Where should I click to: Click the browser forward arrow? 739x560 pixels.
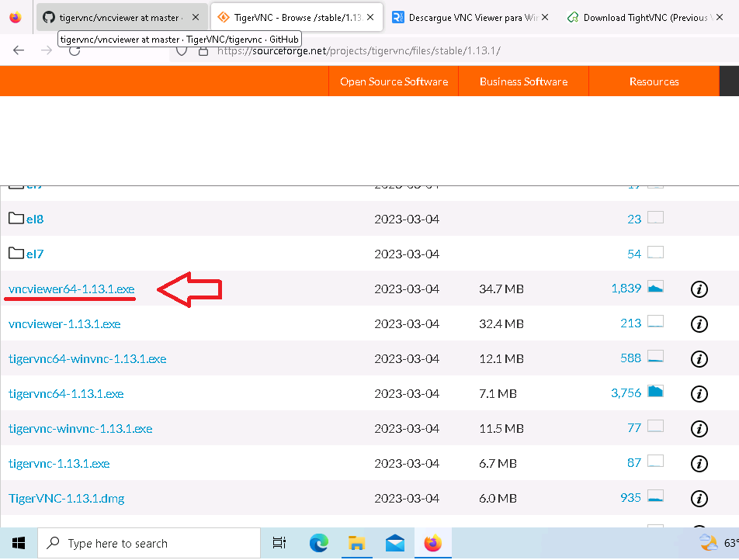(47, 50)
